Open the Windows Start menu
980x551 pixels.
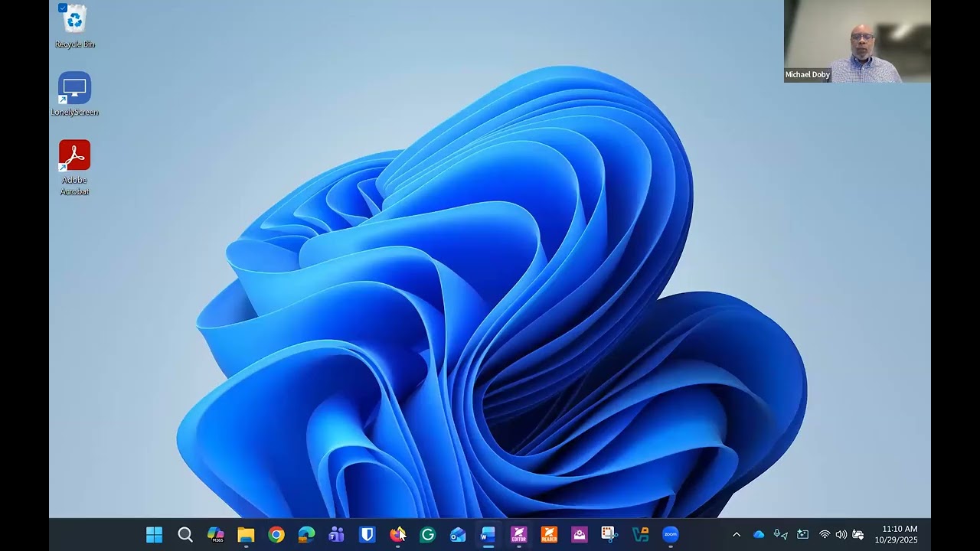click(x=154, y=535)
